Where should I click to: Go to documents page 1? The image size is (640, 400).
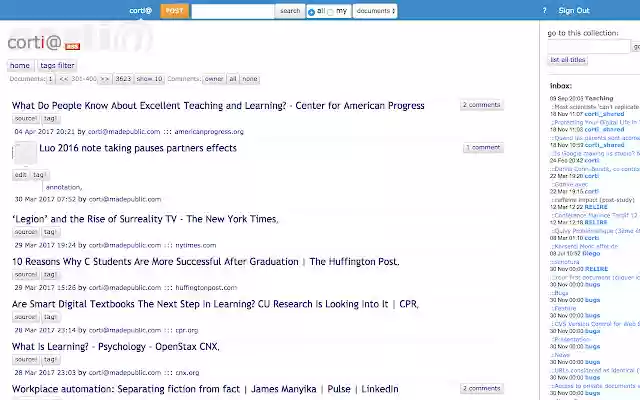pos(50,79)
